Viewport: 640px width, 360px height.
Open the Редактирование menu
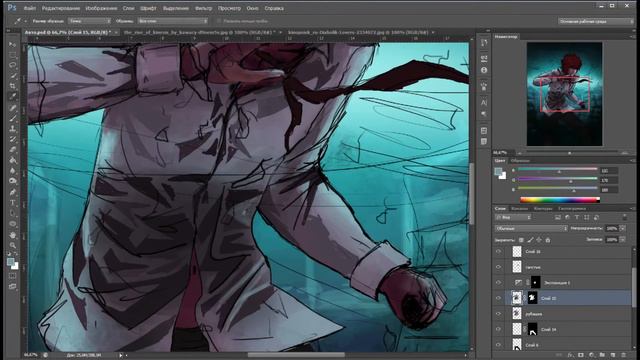(x=61, y=8)
